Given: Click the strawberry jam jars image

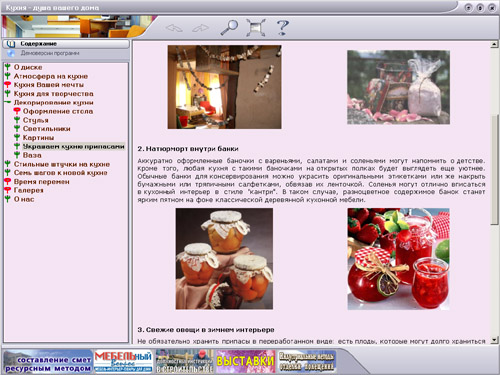Looking at the screenshot, I should click(x=398, y=259).
